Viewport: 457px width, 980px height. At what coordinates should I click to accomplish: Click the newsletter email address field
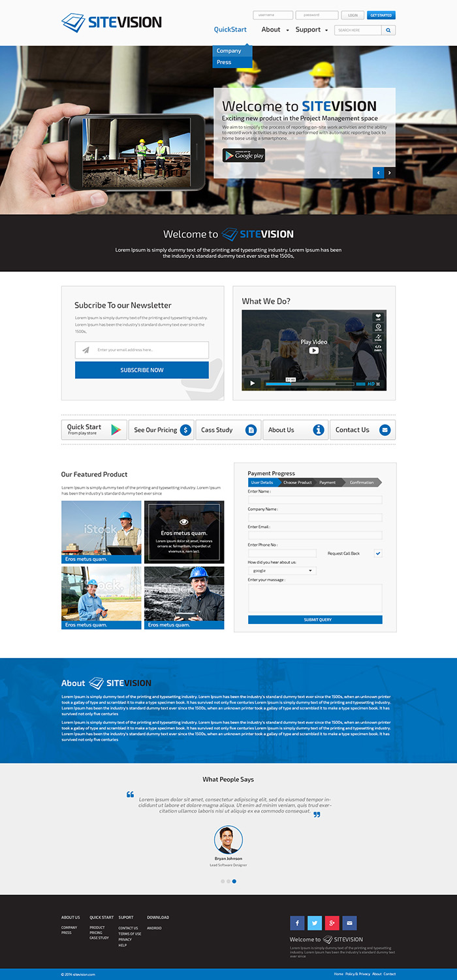tap(142, 350)
